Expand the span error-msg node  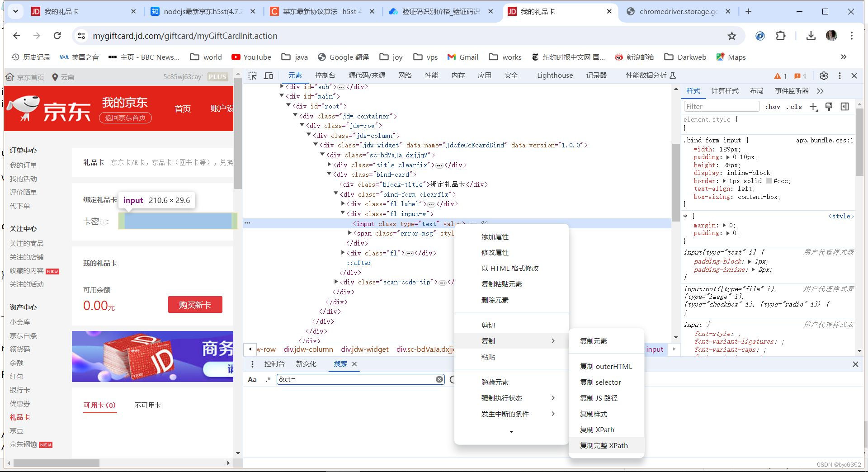349,233
